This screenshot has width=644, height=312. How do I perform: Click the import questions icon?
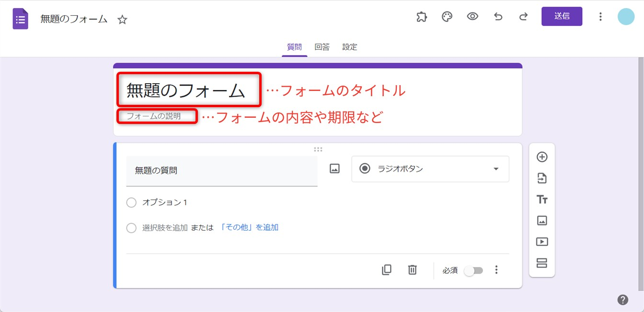point(542,178)
